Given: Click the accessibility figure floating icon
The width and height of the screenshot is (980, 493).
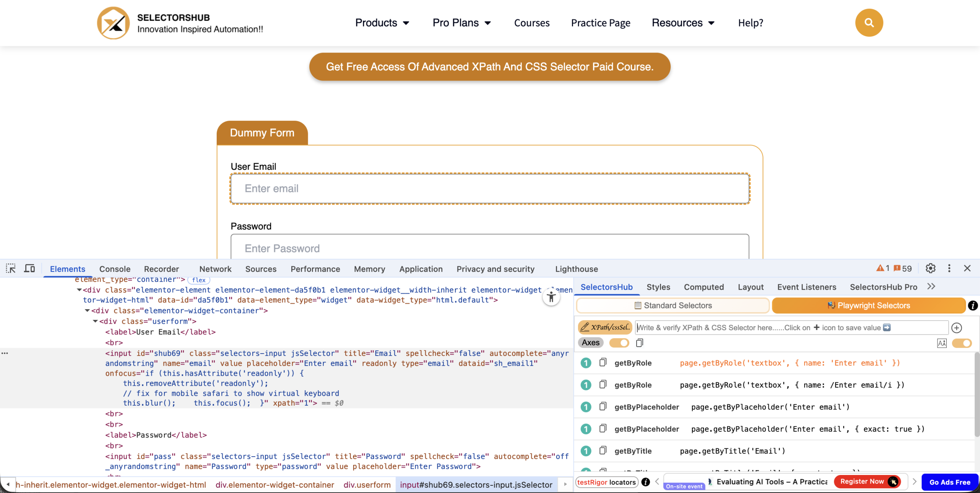Looking at the screenshot, I should click(551, 297).
